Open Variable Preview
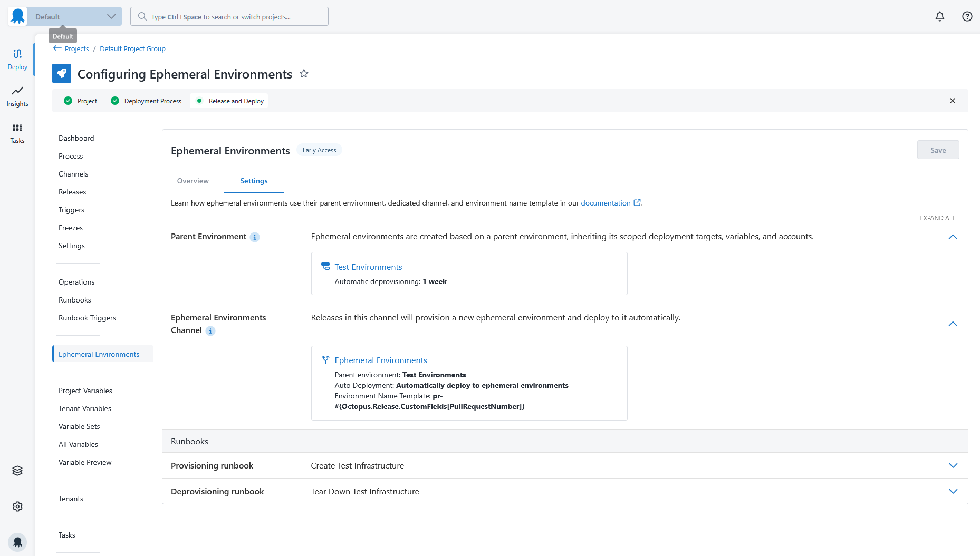 pyautogui.click(x=85, y=462)
